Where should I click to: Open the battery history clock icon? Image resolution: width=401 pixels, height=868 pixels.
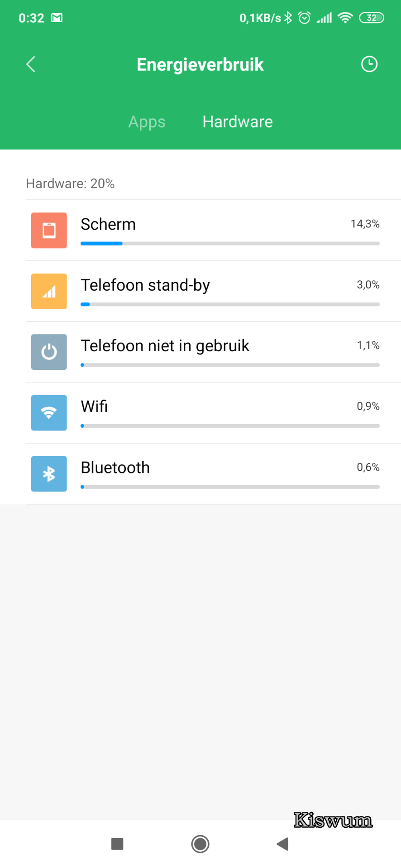point(369,64)
